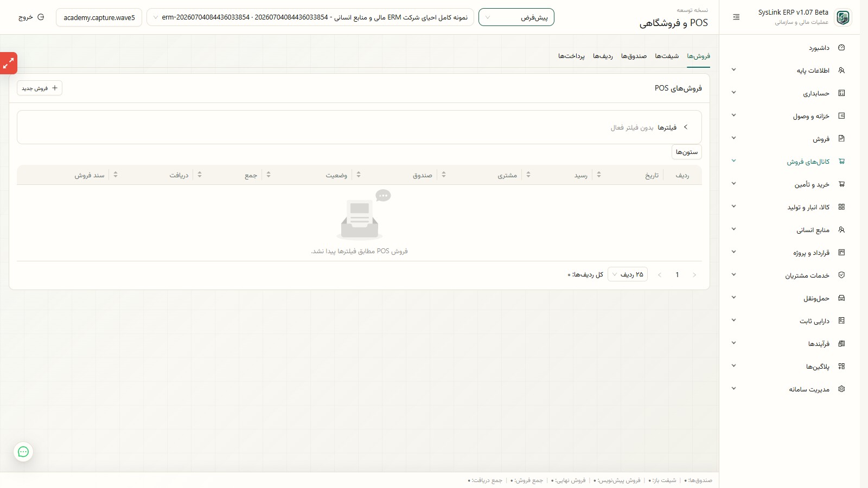Click the حسابداری accounting icon
Viewport: 868px width, 488px height.
pyautogui.click(x=841, y=93)
